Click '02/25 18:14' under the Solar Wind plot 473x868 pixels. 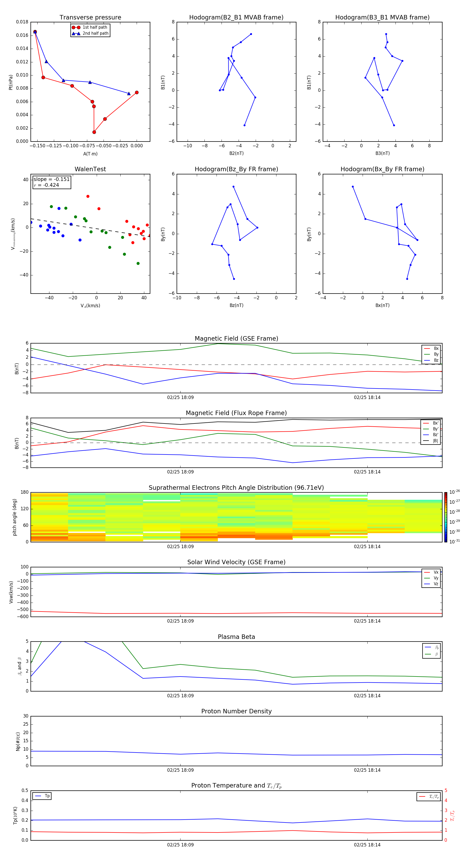(367, 621)
